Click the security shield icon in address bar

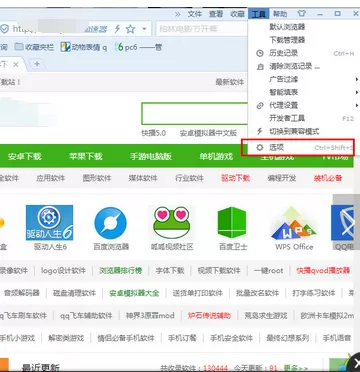click(x=4, y=29)
